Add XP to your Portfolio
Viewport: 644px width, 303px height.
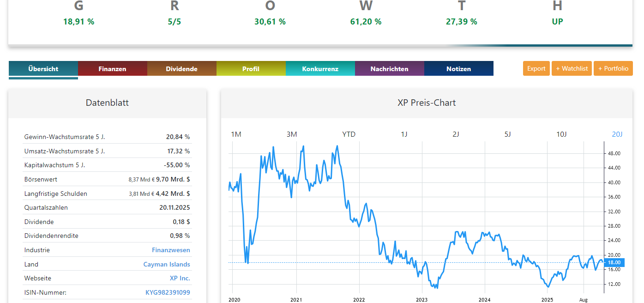613,68
